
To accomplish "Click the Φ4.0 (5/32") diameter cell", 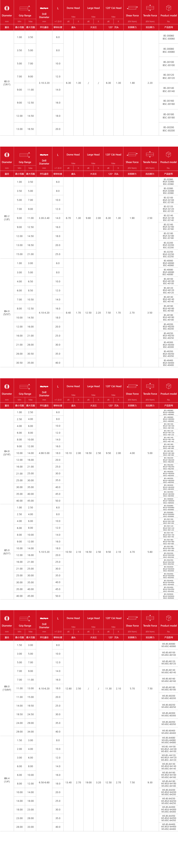I will coord(7,313).
